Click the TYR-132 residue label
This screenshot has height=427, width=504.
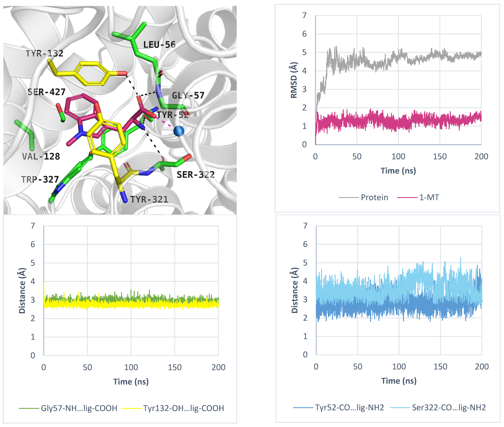(x=44, y=53)
